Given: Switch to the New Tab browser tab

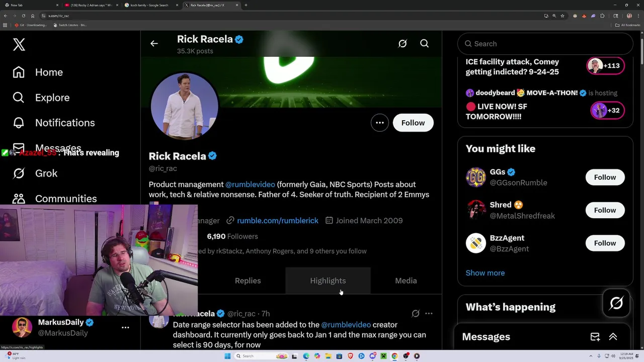Looking at the screenshot, I should pyautogui.click(x=30, y=5).
